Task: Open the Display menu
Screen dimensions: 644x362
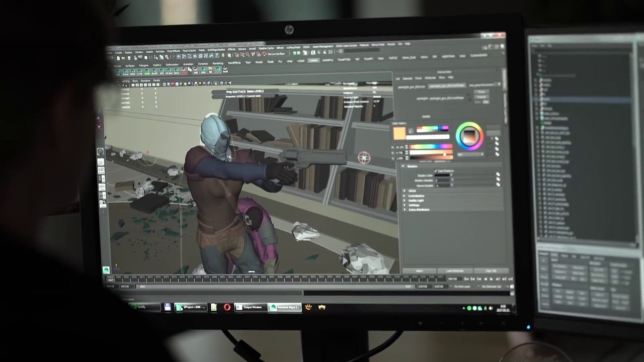Action: [128, 52]
